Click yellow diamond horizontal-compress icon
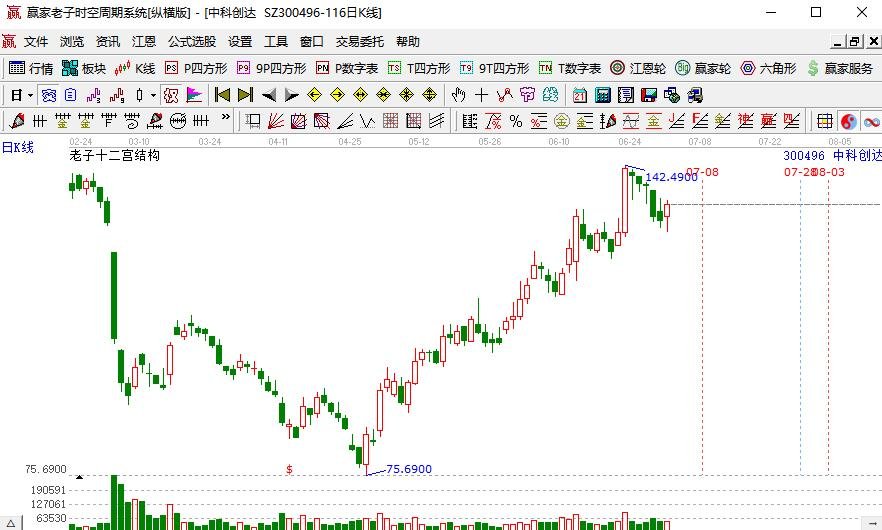 [x=383, y=95]
